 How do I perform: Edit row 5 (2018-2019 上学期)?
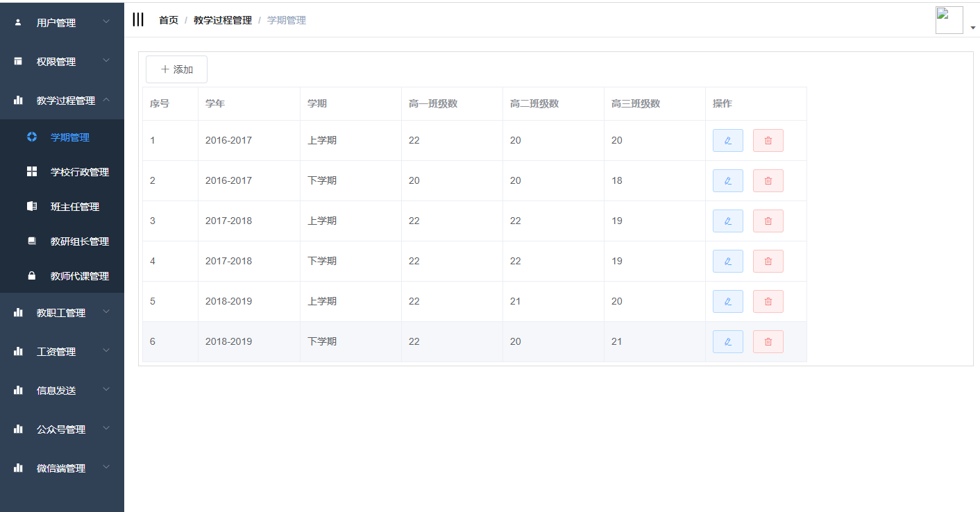tap(728, 301)
